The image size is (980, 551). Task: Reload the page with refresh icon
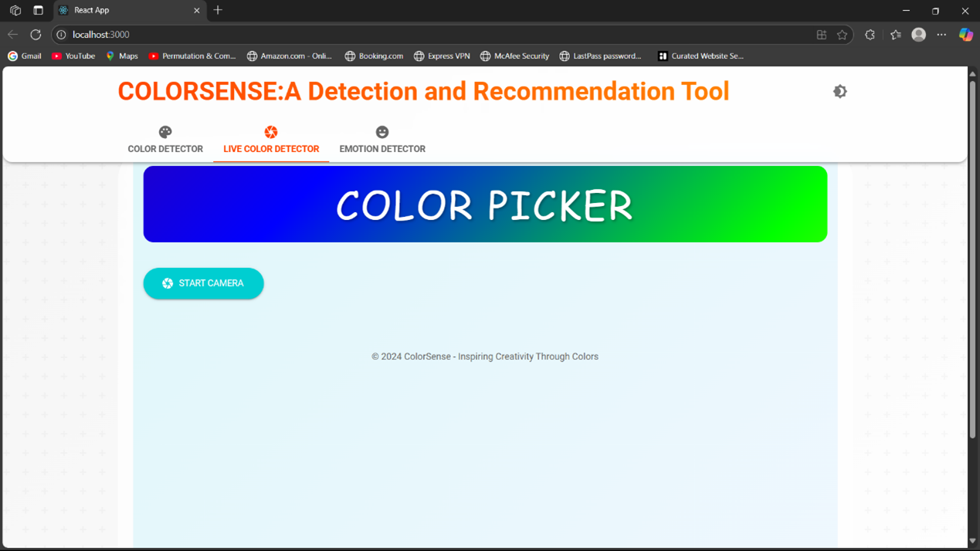coord(36,35)
